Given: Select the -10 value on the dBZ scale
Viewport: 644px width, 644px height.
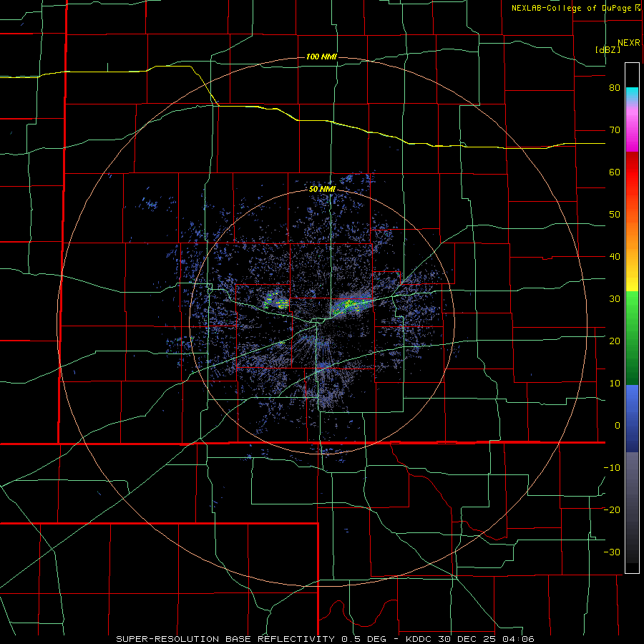Looking at the screenshot, I should pos(612,467).
